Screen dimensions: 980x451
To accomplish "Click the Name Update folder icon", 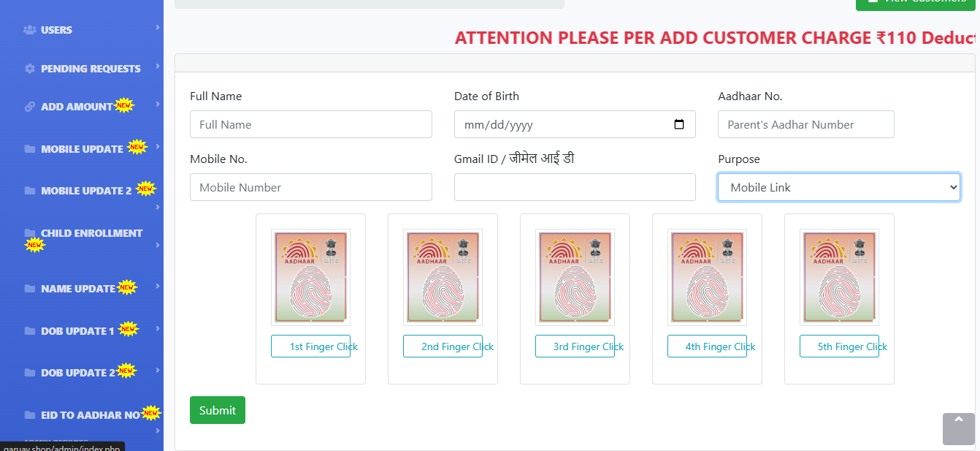I will pyautogui.click(x=30, y=289).
